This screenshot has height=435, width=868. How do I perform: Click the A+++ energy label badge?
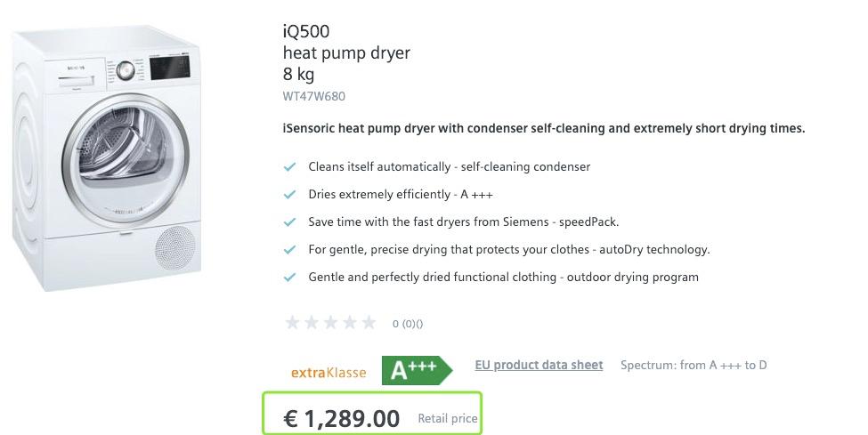click(x=414, y=370)
